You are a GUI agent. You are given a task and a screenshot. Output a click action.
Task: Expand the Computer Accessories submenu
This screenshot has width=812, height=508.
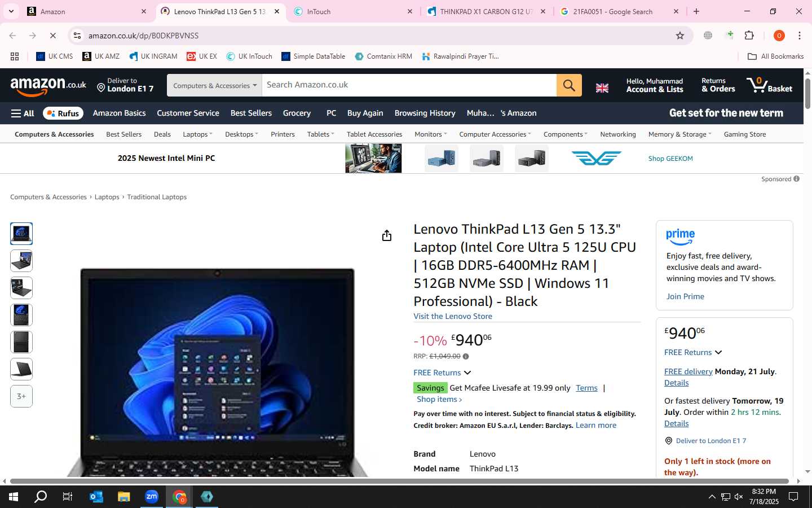495,134
